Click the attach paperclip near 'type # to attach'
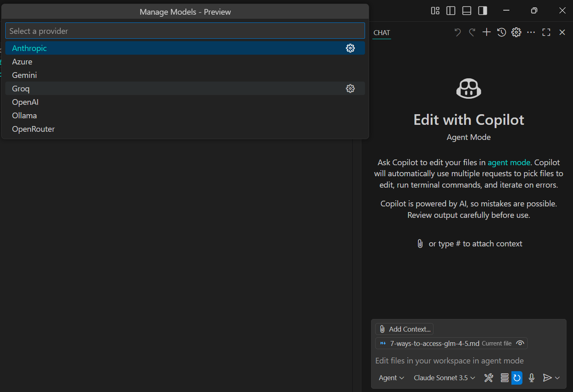 pos(420,243)
